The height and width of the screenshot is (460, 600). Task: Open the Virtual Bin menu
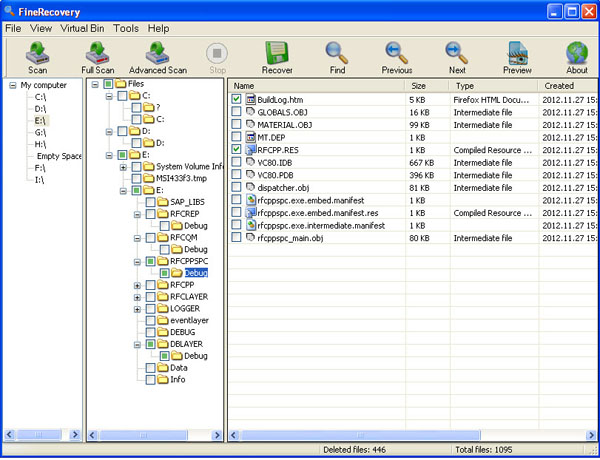83,28
